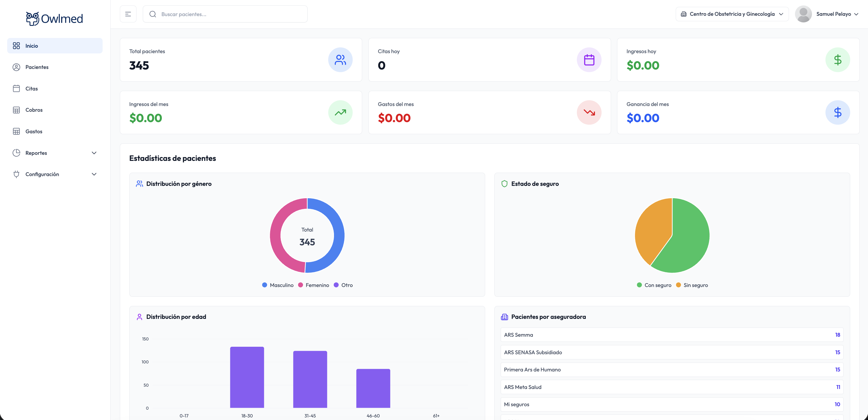
Task: Click the Total pacientes people icon
Action: coord(340,60)
